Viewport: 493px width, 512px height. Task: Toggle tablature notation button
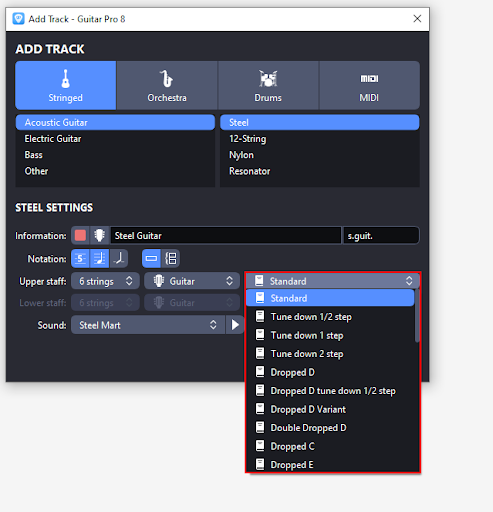80,259
